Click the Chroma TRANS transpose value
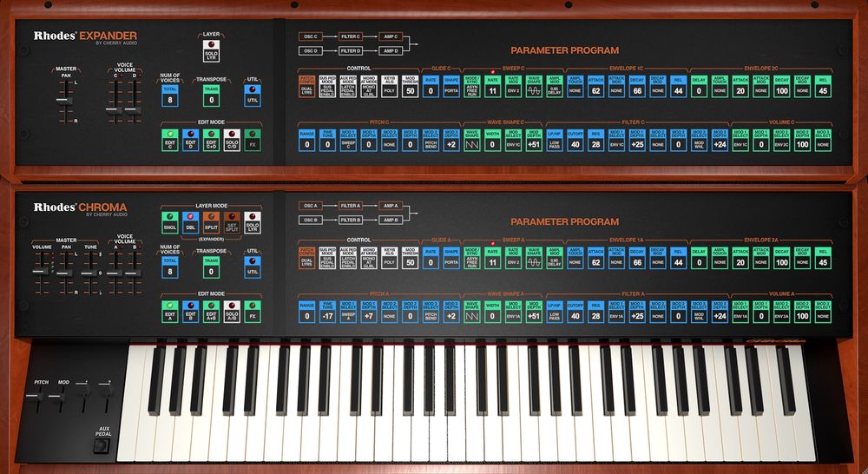This screenshot has height=474, width=868. [211, 267]
